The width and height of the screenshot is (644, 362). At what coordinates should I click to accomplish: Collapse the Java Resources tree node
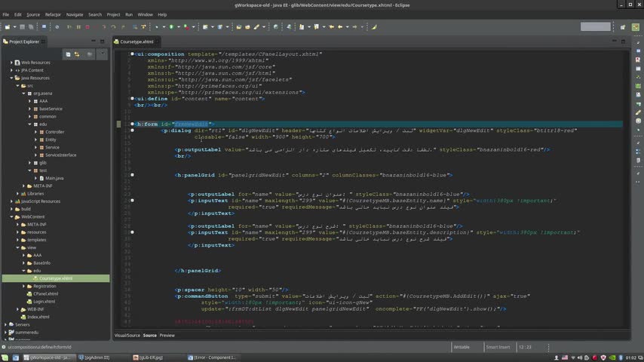[11, 78]
